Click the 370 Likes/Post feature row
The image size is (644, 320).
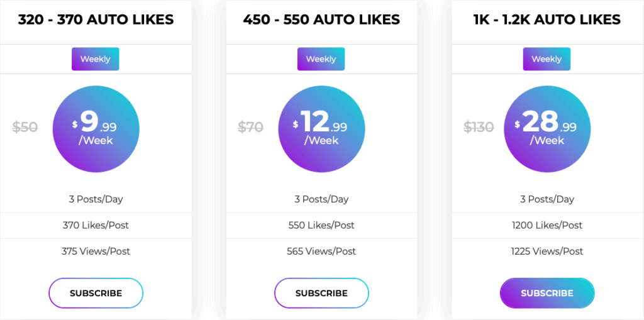pos(96,226)
